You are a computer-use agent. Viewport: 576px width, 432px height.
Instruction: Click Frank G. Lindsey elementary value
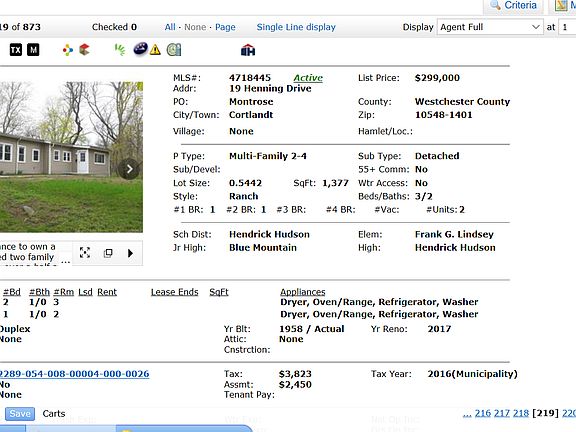pos(454,234)
